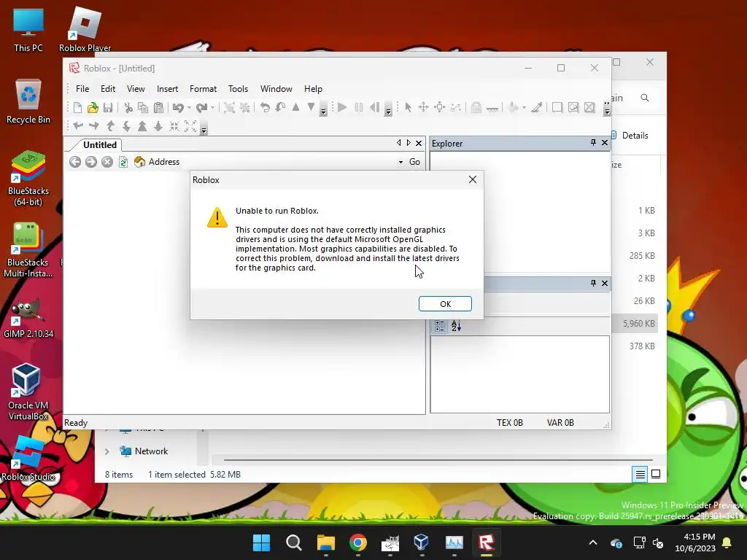This screenshot has height=560, width=747.
Task: Click the camera zoom-in converge arrows icon
Action: pyautogui.click(x=174, y=125)
